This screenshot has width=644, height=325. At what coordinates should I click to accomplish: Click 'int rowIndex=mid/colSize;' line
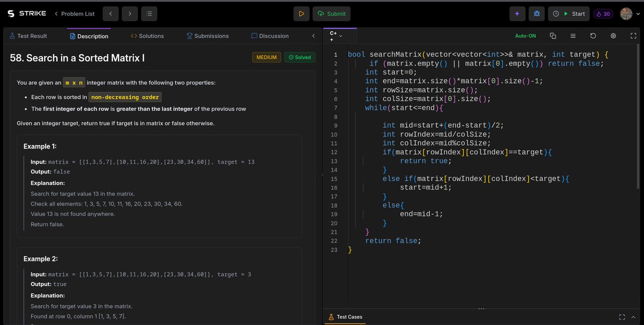pyautogui.click(x=437, y=134)
